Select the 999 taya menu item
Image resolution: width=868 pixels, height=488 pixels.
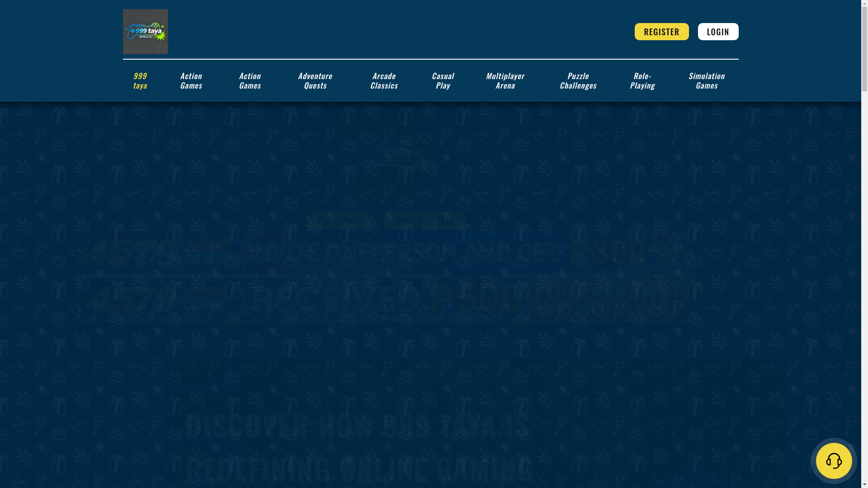click(x=140, y=80)
